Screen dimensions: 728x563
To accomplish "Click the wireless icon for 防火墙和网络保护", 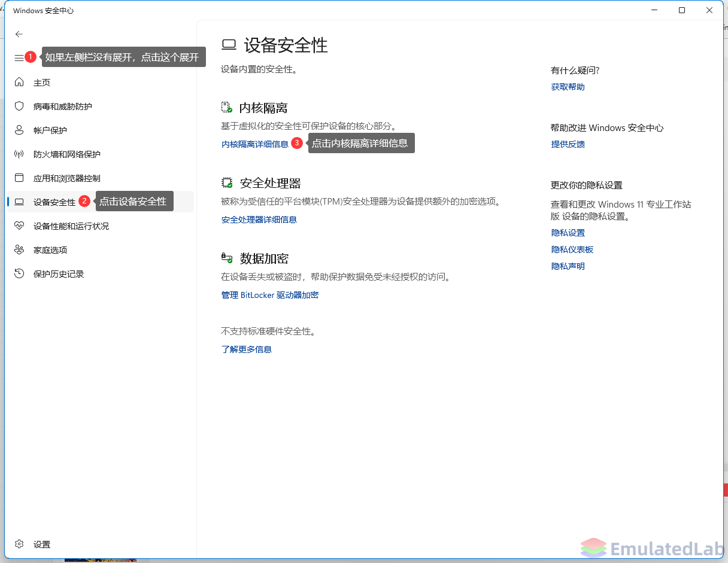I will click(19, 154).
